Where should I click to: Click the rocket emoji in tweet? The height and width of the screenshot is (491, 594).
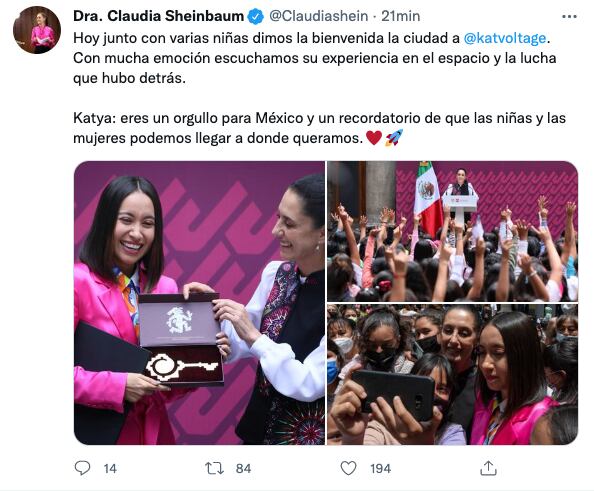pos(394,138)
